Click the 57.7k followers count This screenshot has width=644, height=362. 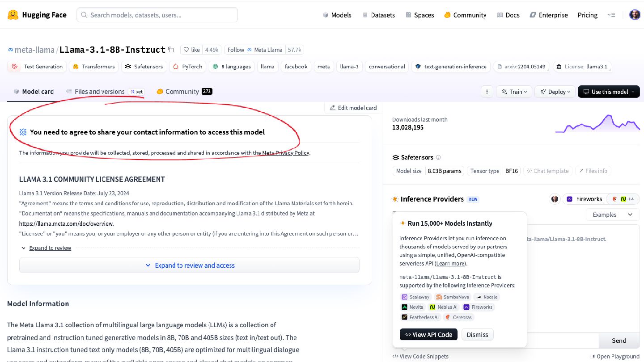pyautogui.click(x=294, y=50)
